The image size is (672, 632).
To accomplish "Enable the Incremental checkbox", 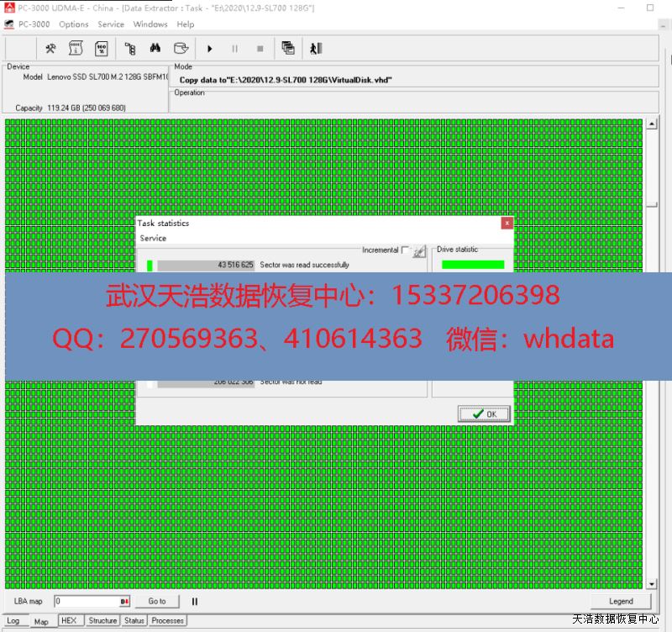I will coord(406,250).
